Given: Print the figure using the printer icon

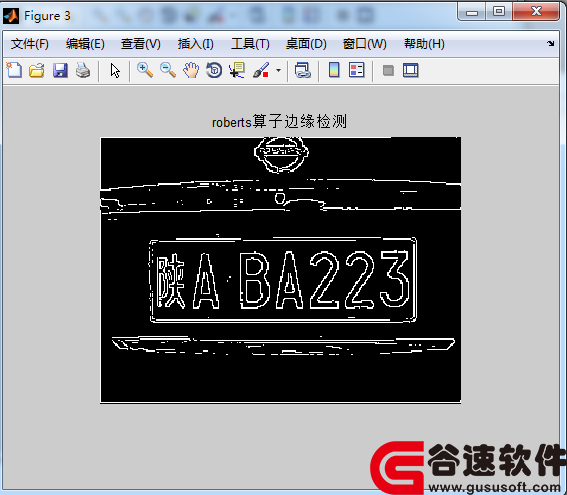Looking at the screenshot, I should click(x=83, y=70).
